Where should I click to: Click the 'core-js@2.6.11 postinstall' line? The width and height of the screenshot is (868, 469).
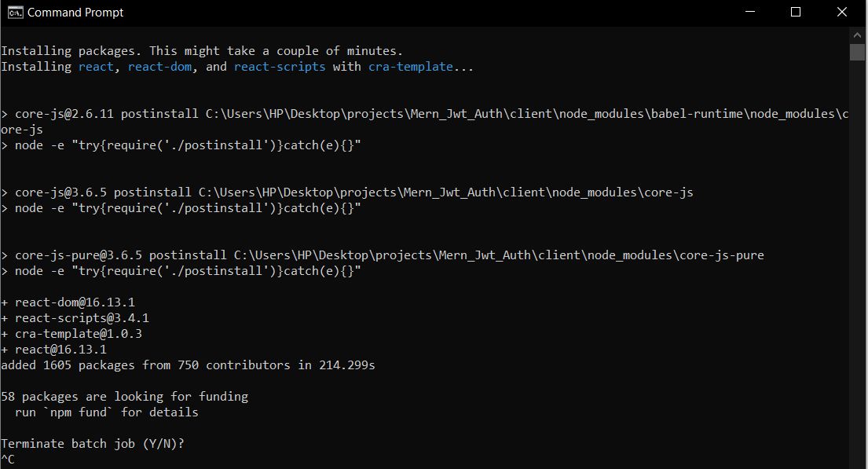click(x=425, y=114)
